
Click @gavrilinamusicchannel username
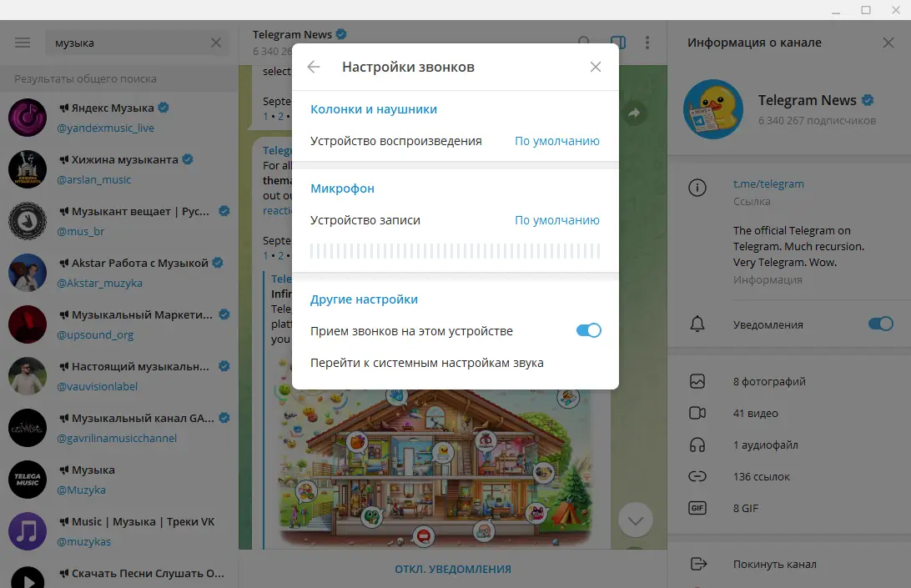[116, 439]
